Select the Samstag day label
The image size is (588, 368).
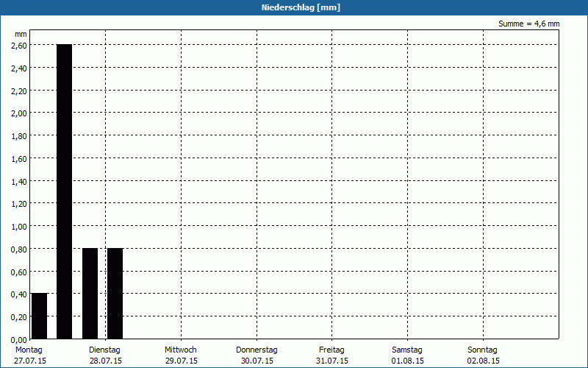[x=407, y=350]
